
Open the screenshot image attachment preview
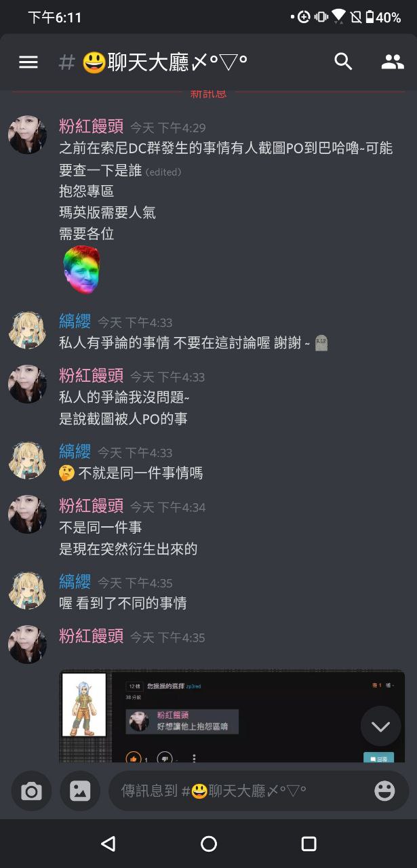232,716
